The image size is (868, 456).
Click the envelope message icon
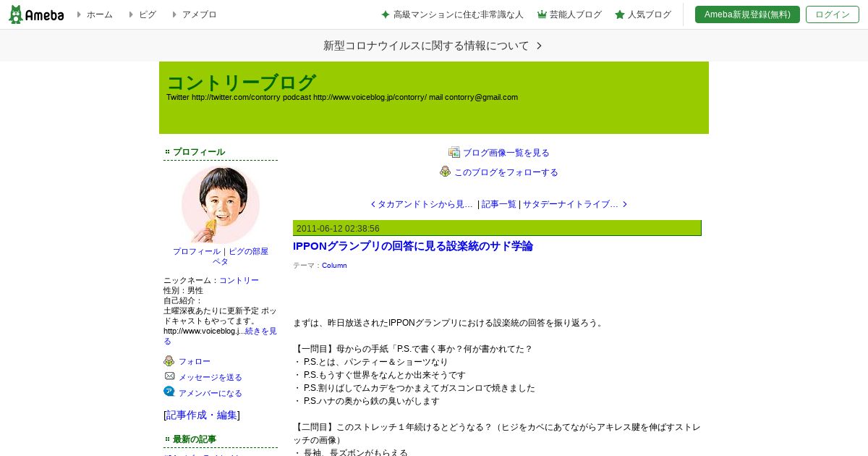click(169, 376)
